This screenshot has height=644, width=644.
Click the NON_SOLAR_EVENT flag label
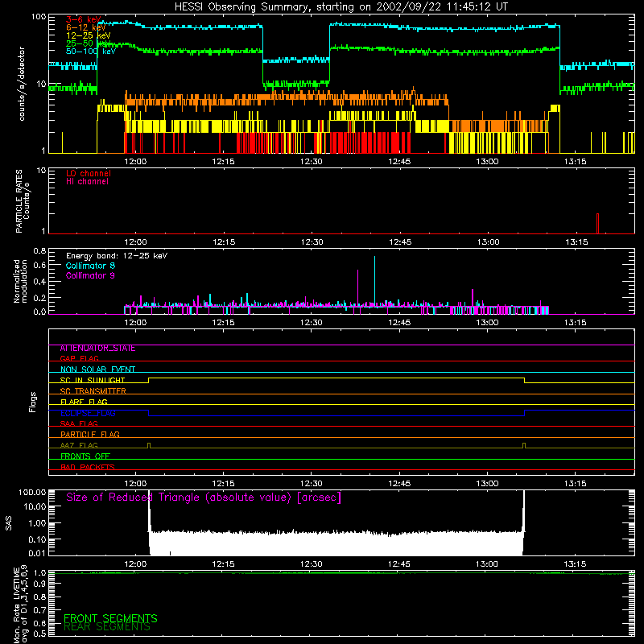97,369
